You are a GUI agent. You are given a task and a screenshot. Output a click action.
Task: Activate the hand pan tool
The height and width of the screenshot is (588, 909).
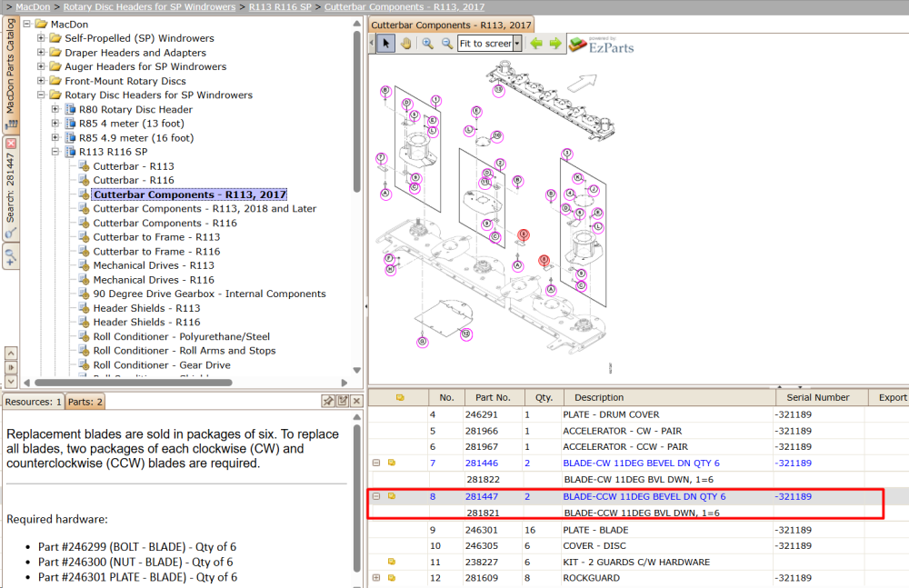(x=405, y=44)
